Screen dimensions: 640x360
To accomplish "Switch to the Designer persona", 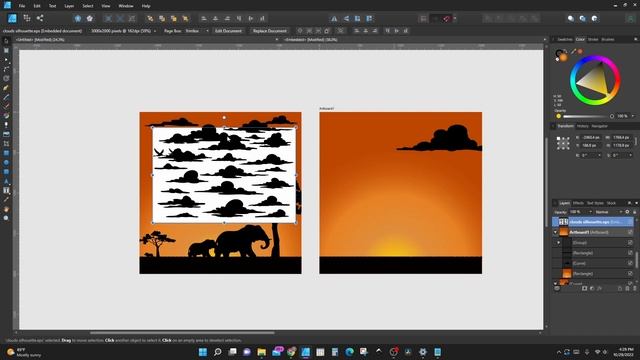I will (x=12, y=18).
